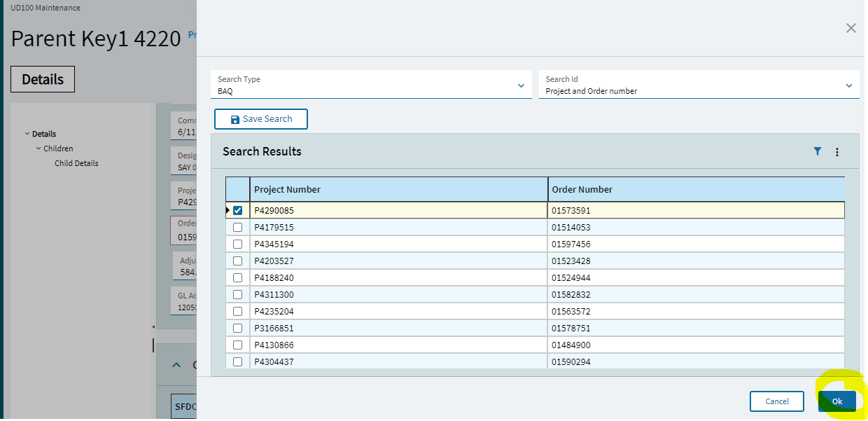The height and width of the screenshot is (421, 868).
Task: Click project number cell P4235204
Action: (x=398, y=311)
